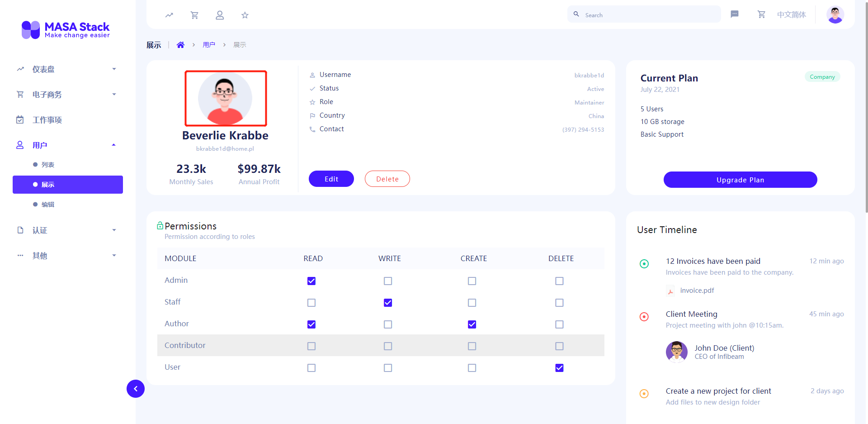Click the Upgrade Plan button

pos(740,180)
